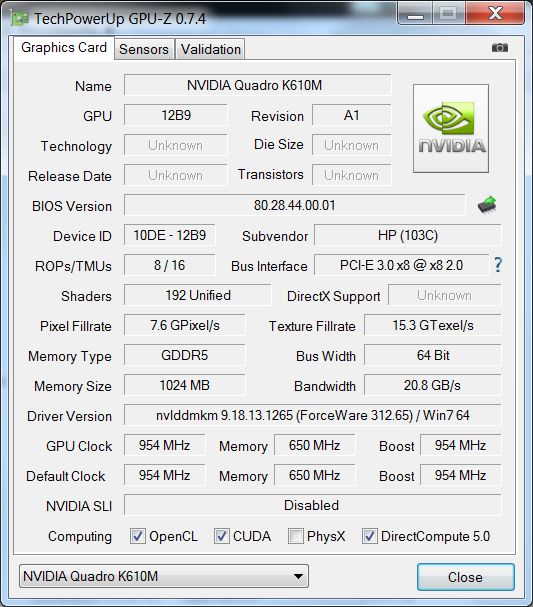This screenshot has width=533, height=607.
Task: Minimize the GPU-Z window
Action: [415, 14]
